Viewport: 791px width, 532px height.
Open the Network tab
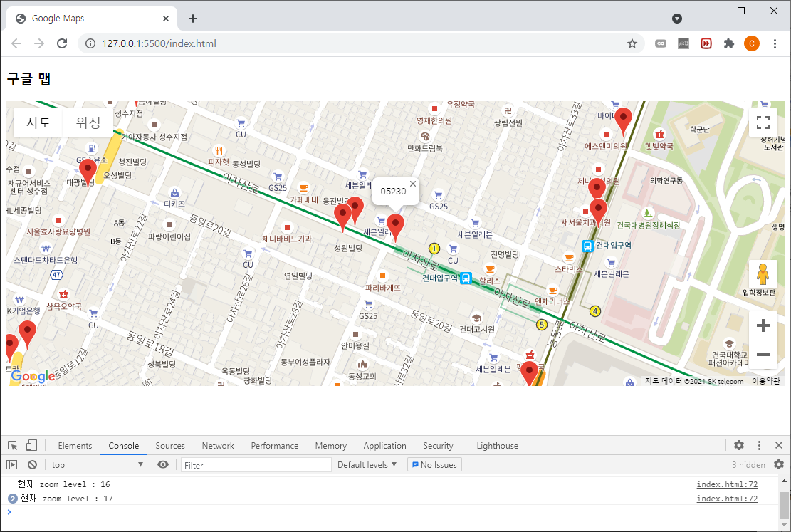(218, 446)
